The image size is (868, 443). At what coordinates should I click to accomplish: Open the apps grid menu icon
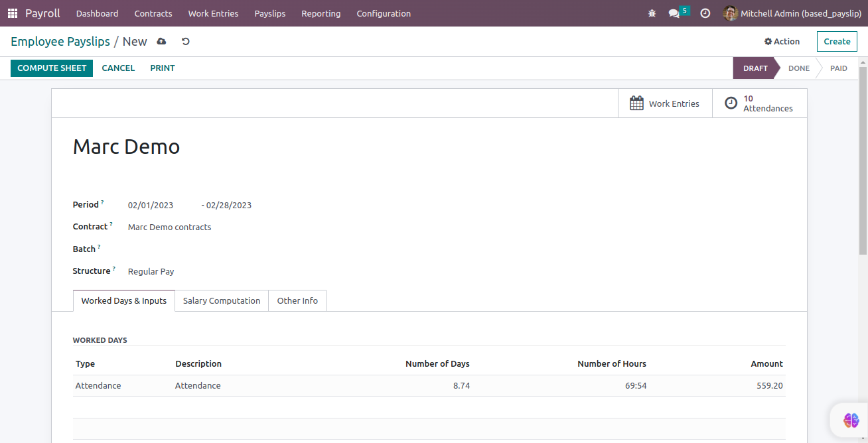click(13, 13)
